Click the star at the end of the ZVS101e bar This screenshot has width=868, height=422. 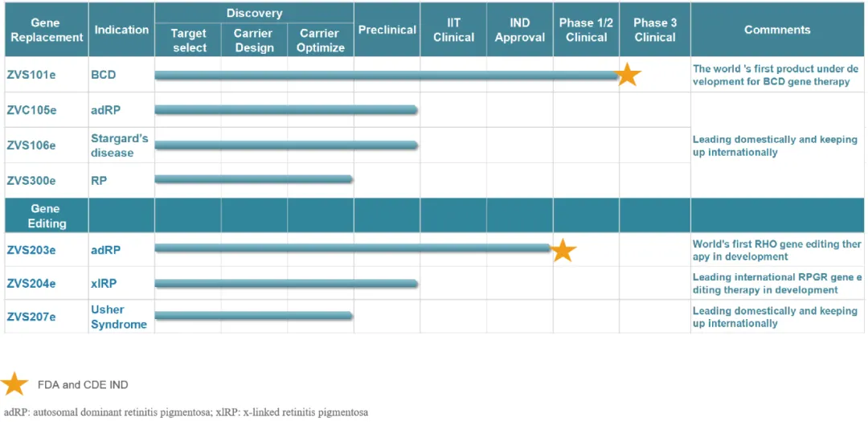pyautogui.click(x=627, y=75)
